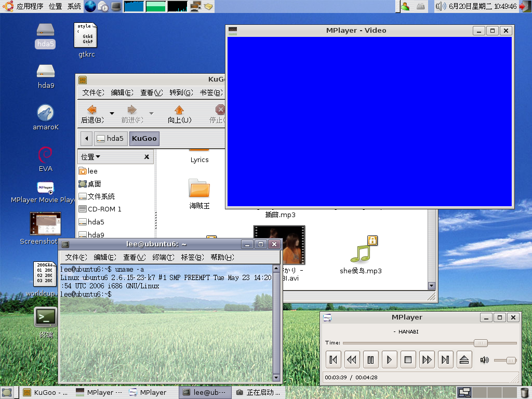The image size is (532, 399).
Task: Click the volume speaker icon in panel
Action: point(441,6)
